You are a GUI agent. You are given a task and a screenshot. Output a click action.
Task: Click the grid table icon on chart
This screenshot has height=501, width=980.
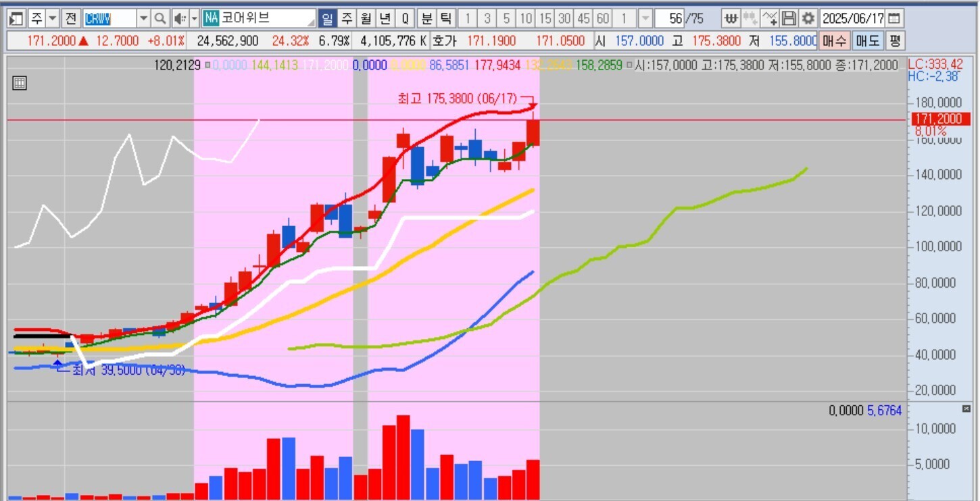pos(20,84)
